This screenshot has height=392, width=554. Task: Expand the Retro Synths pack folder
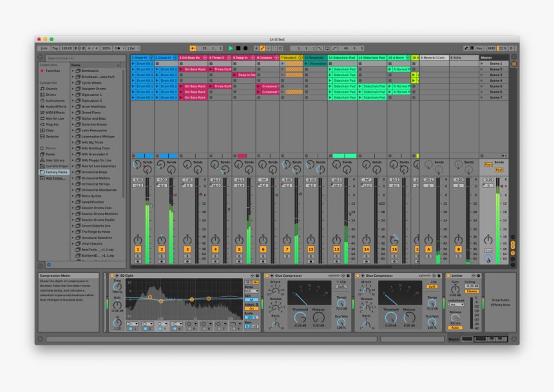[x=73, y=196]
